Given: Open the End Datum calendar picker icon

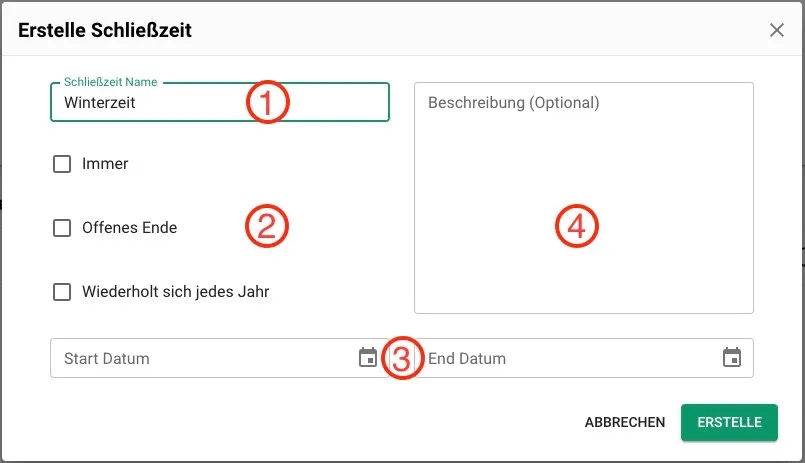Looking at the screenshot, I should [x=732, y=358].
